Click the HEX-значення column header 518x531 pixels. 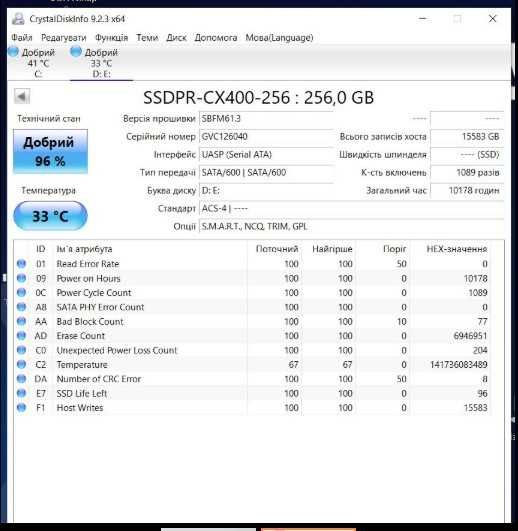coord(457,249)
